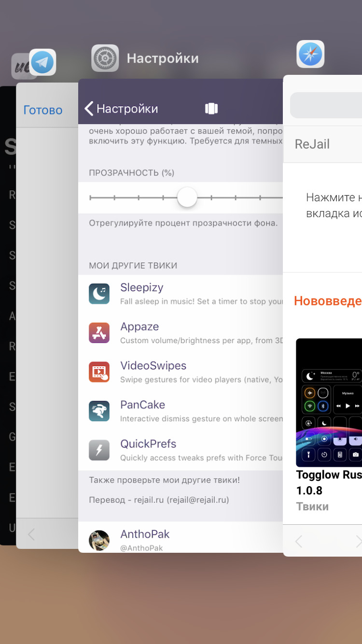Tap the Settings gear app icon

point(105,58)
